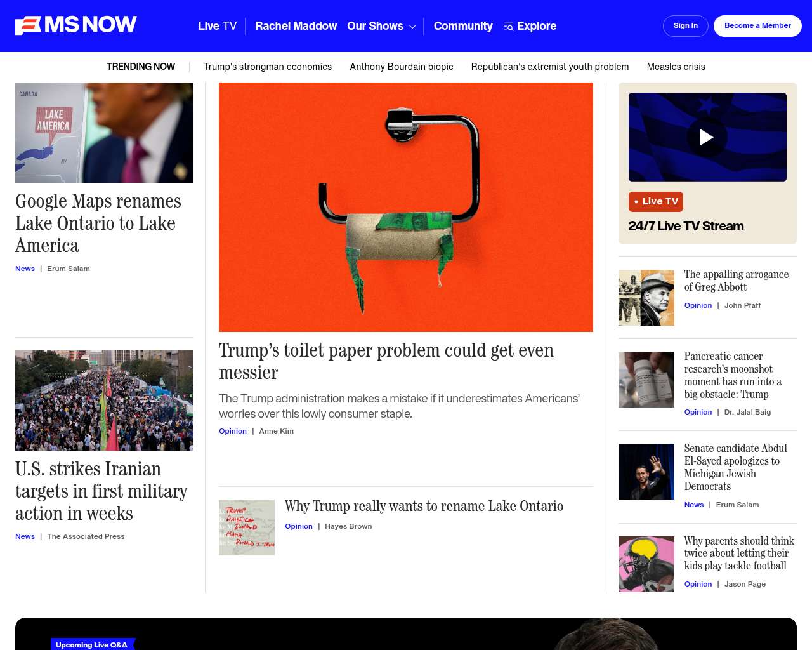Open the Our Shows menu
Image resolution: width=812 pixels, height=650 pixels.
coord(375,26)
